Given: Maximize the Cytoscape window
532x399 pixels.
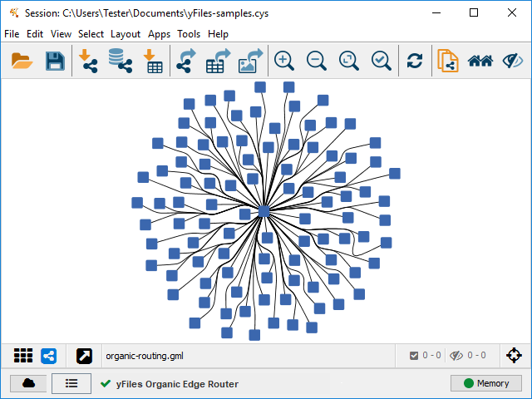Looking at the screenshot, I should click(x=474, y=13).
